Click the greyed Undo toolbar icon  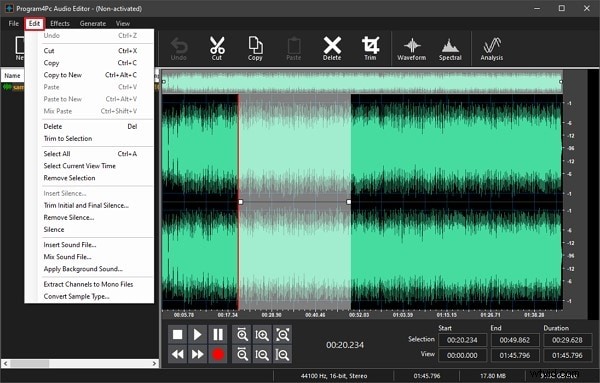(179, 48)
